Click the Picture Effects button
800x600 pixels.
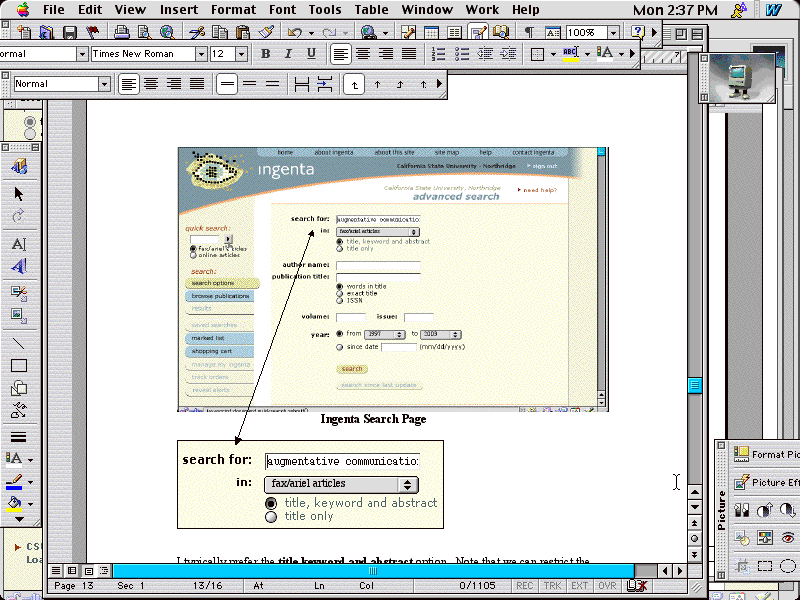click(766, 482)
